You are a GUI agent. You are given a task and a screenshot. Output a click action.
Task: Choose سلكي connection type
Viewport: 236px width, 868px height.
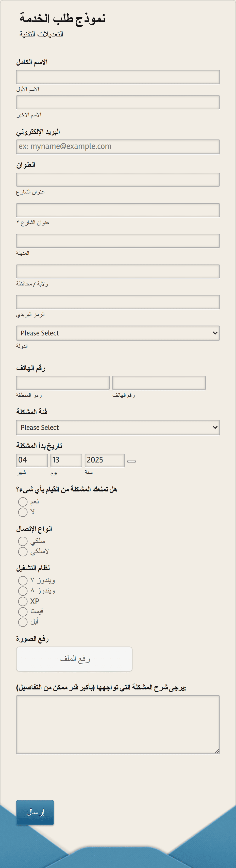pyautogui.click(x=23, y=541)
